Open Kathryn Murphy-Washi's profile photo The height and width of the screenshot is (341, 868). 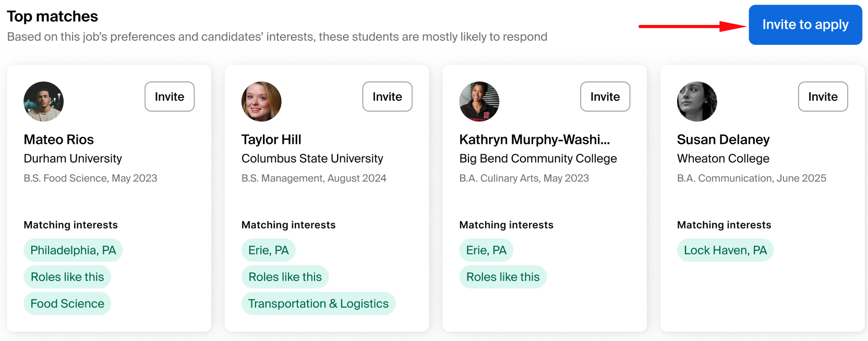[x=479, y=102]
